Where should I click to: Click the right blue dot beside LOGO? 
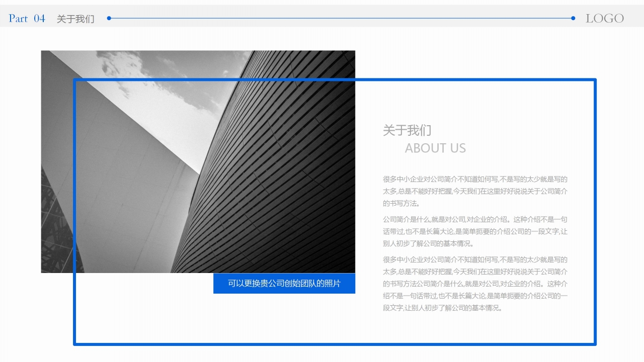click(572, 18)
